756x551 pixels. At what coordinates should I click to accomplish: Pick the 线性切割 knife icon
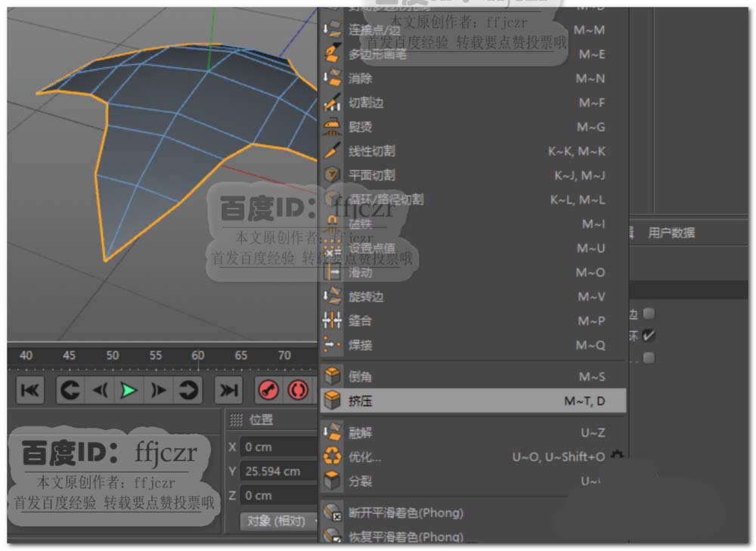pyautogui.click(x=333, y=151)
